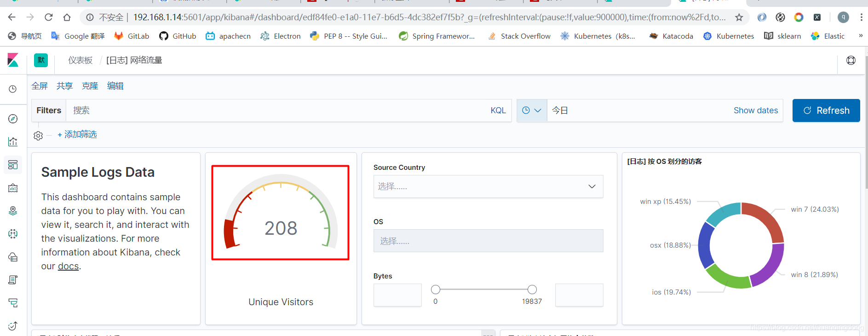This screenshot has height=336, width=868.
Task: Open the sklearn bookmark
Action: coord(782,36)
